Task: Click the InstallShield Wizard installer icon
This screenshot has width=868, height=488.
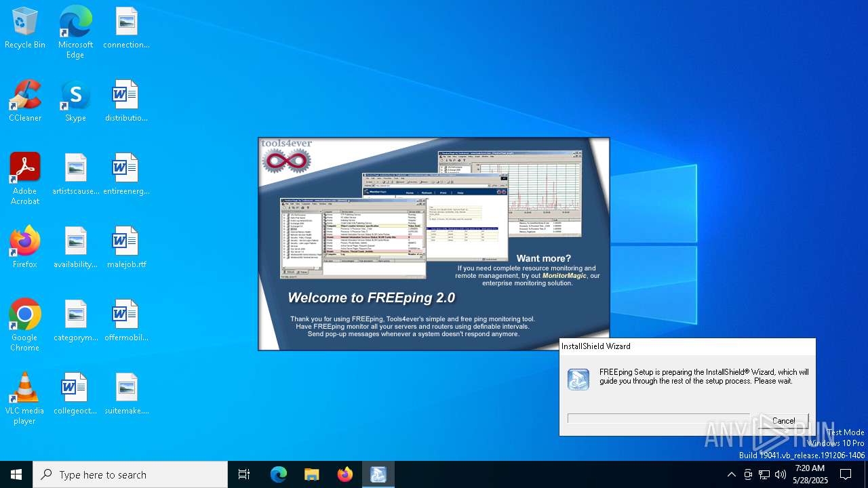Action: tap(578, 380)
